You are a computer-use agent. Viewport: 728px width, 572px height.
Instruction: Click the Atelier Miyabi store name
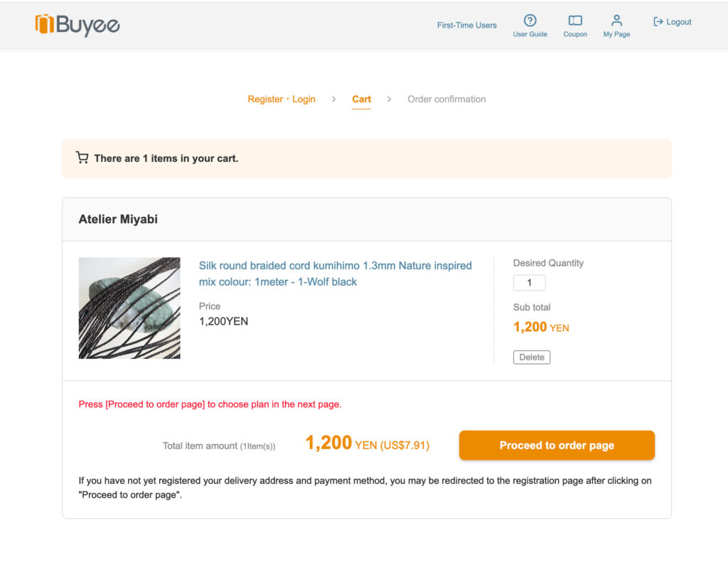click(x=118, y=220)
